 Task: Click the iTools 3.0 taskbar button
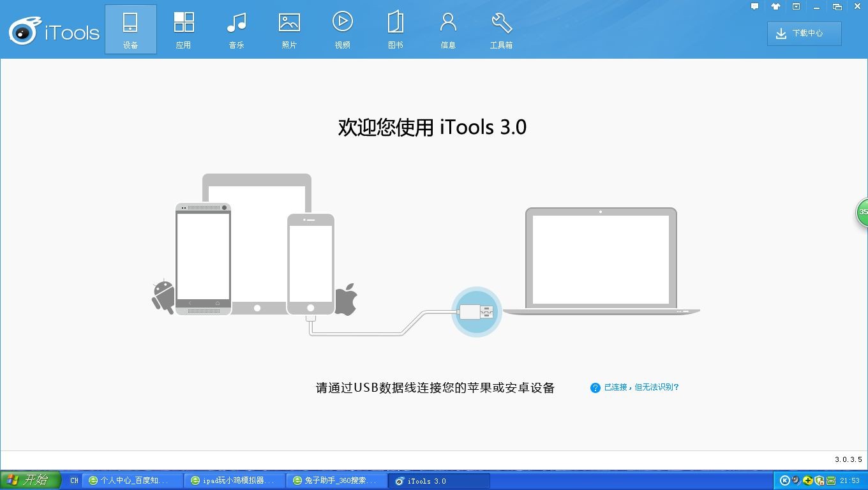(439, 480)
